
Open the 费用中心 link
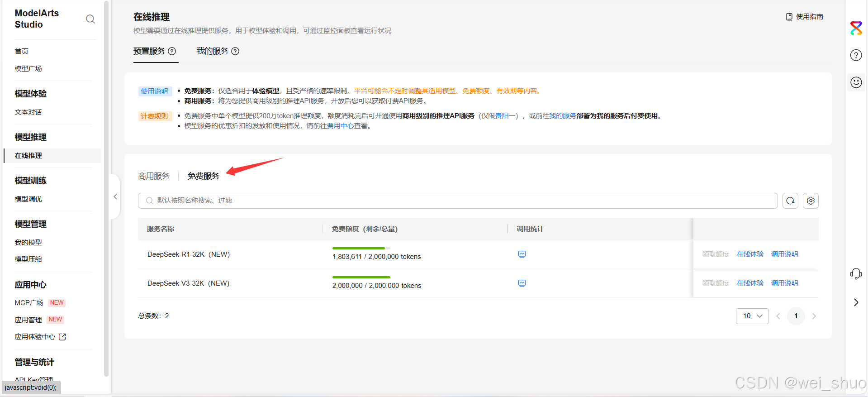coord(340,126)
